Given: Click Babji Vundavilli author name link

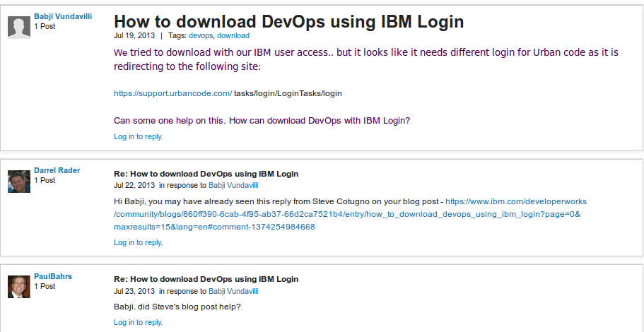Looking at the screenshot, I should coord(63,16).
